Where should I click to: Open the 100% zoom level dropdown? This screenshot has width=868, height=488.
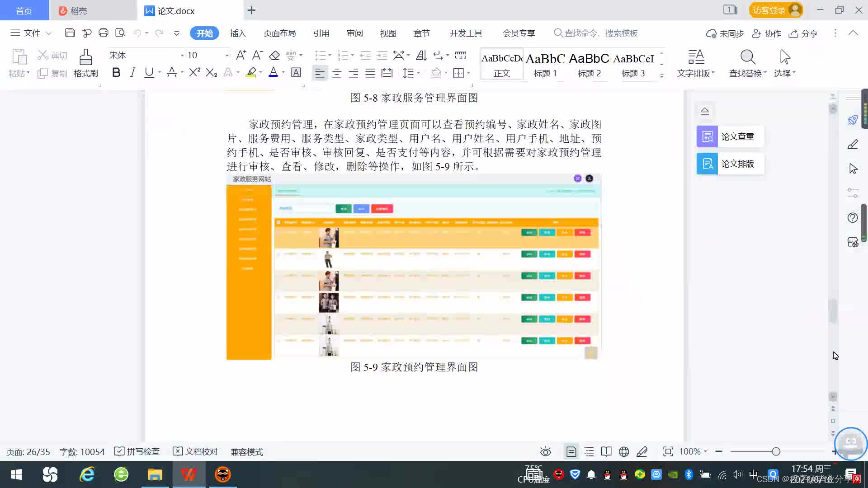click(x=693, y=451)
